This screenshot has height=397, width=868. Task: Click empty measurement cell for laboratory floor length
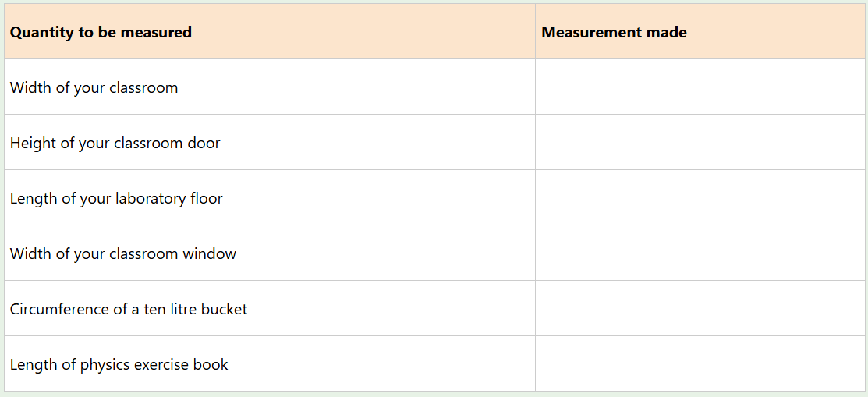700,198
